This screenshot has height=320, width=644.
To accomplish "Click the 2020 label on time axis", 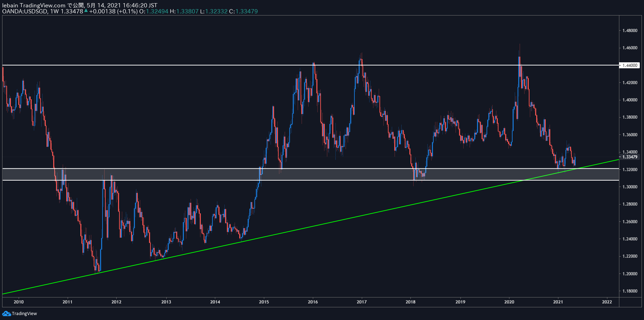I will (x=509, y=302).
